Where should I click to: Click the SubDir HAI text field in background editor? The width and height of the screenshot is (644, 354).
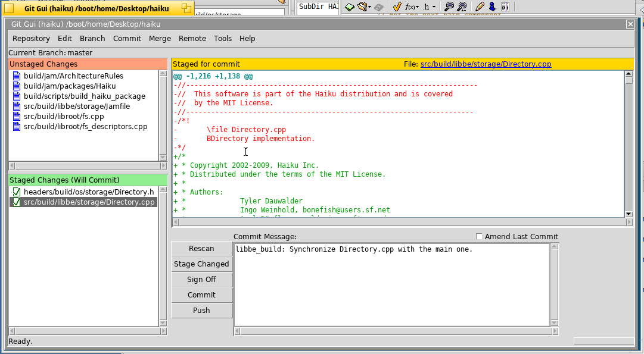(x=318, y=7)
